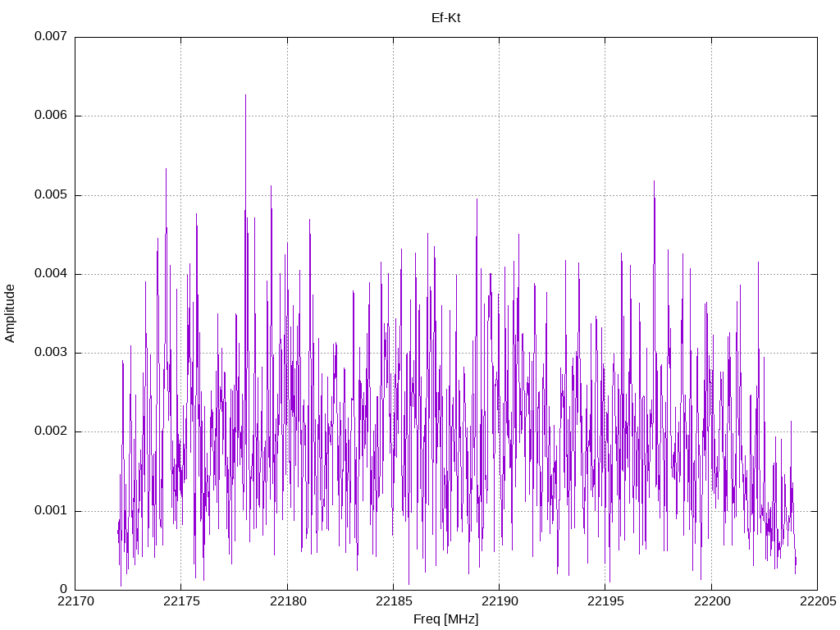This screenshot has width=840, height=630.
Task: Click the x-axis tick label 22185
Action: point(394,601)
